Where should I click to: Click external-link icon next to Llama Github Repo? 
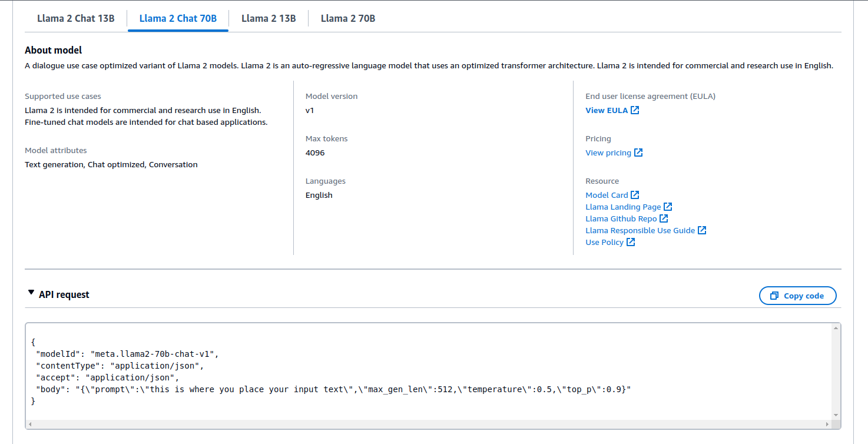pyautogui.click(x=664, y=218)
